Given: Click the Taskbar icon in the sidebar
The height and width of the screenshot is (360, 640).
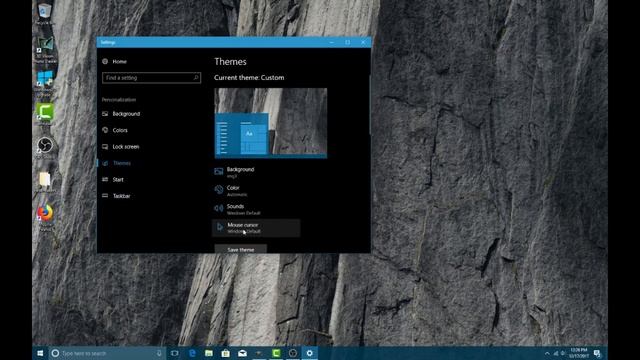Looking at the screenshot, I should (x=105, y=196).
